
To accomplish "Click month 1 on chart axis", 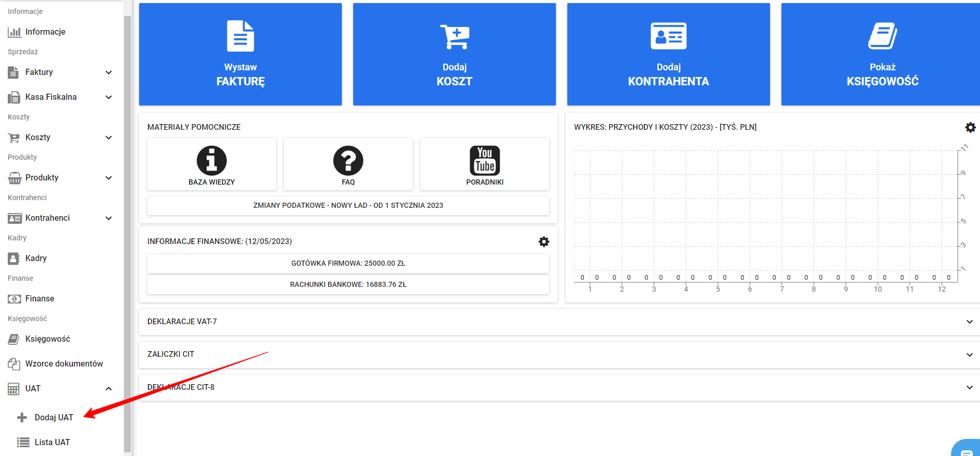I will (x=590, y=289).
